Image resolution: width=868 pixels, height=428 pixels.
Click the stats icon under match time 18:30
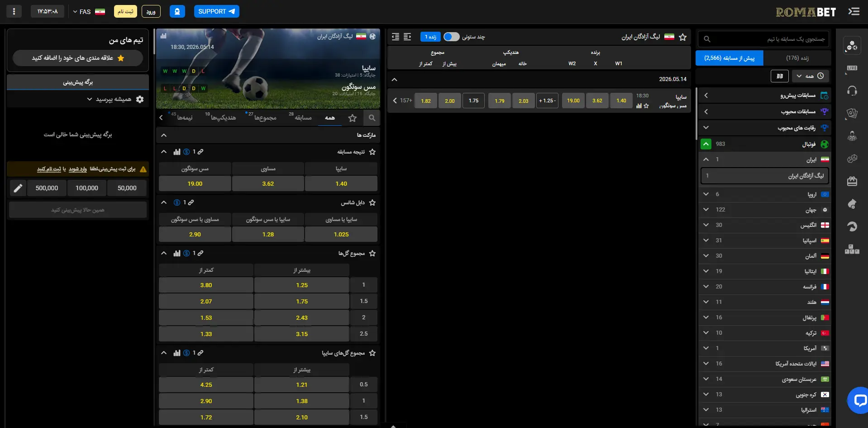click(639, 106)
